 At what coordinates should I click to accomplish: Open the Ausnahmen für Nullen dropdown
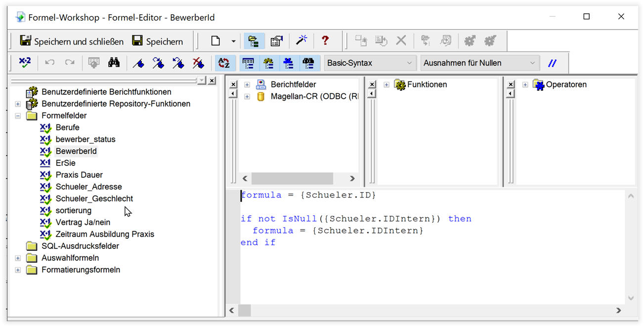[479, 63]
